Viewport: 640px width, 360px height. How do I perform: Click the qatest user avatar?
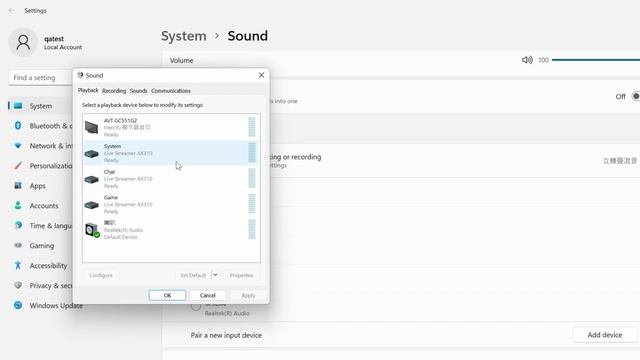tap(23, 42)
